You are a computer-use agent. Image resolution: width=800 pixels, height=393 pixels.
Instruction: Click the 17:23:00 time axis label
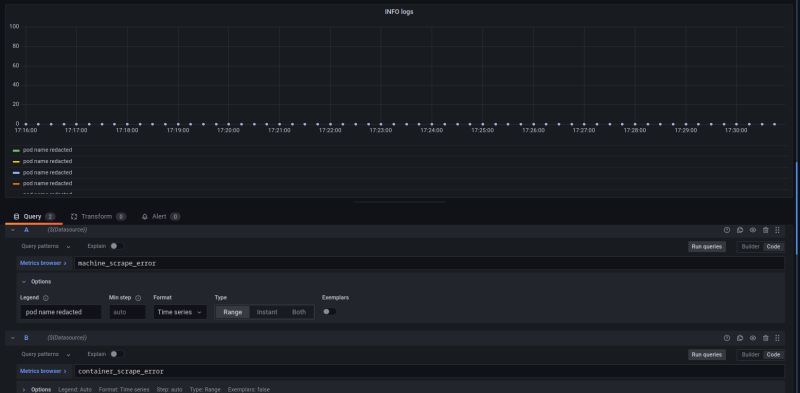coord(381,131)
